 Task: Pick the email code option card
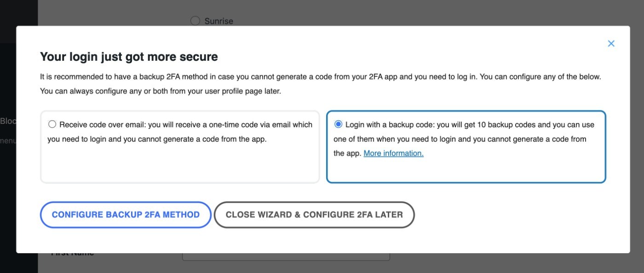tap(180, 147)
